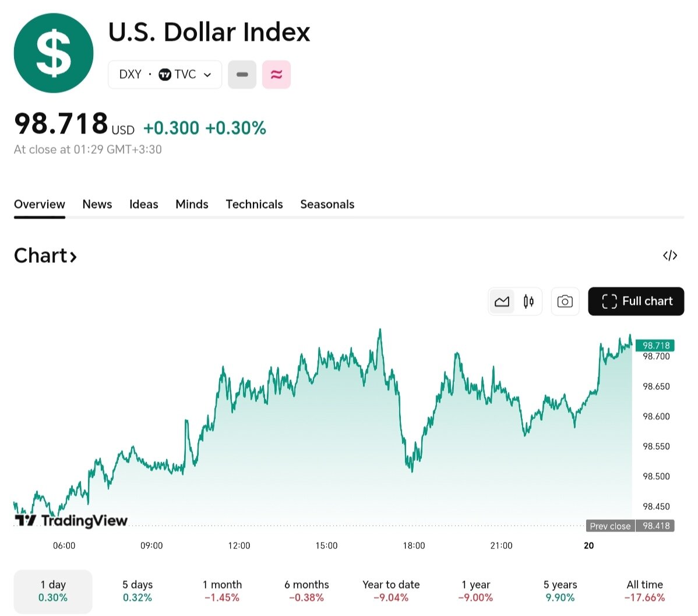The width and height of the screenshot is (698, 616).
Task: Select the Year to date performance link
Action: point(391,590)
